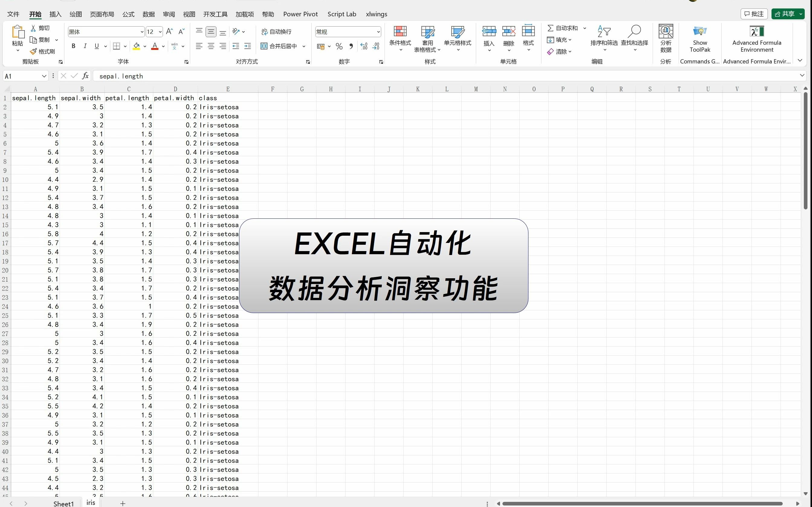Toggle middle vertical alignment
The height and width of the screenshot is (507, 812).
211,31
